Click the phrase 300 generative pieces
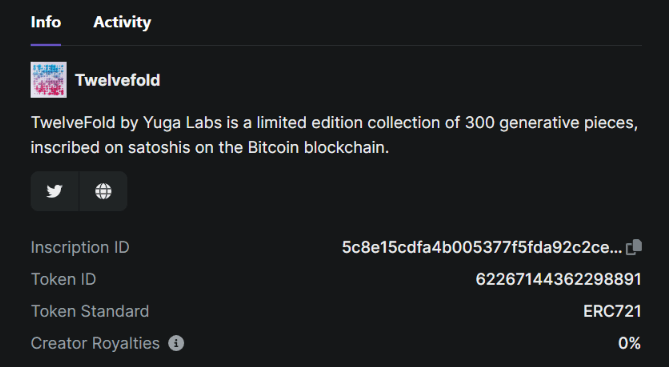Screen dimensions: 669x367 551,123
